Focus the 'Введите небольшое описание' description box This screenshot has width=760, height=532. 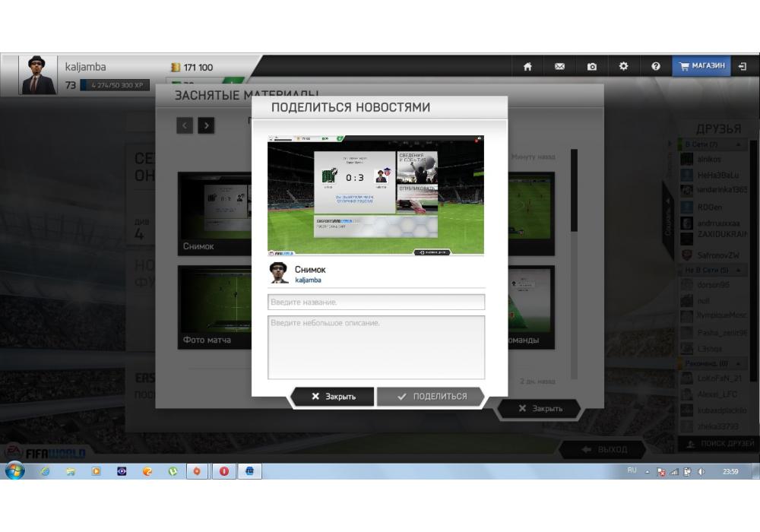click(x=376, y=347)
